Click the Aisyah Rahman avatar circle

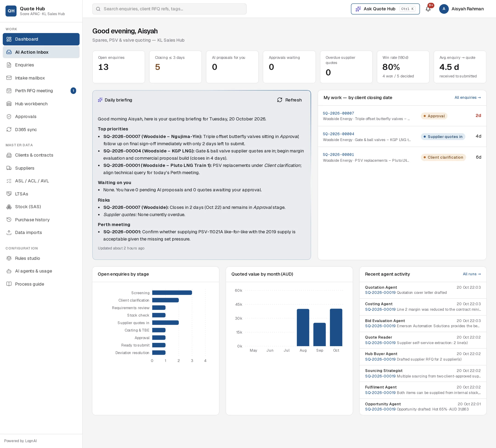(x=444, y=9)
